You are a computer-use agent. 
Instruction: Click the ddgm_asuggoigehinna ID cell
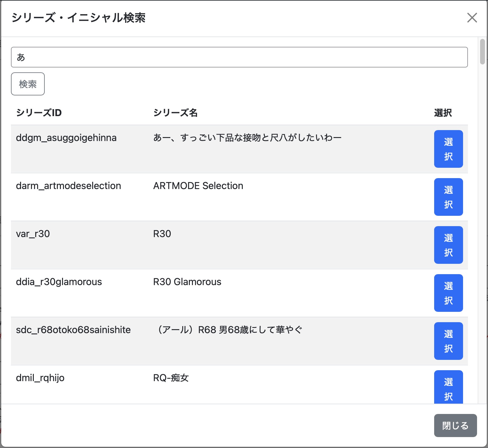[66, 138]
